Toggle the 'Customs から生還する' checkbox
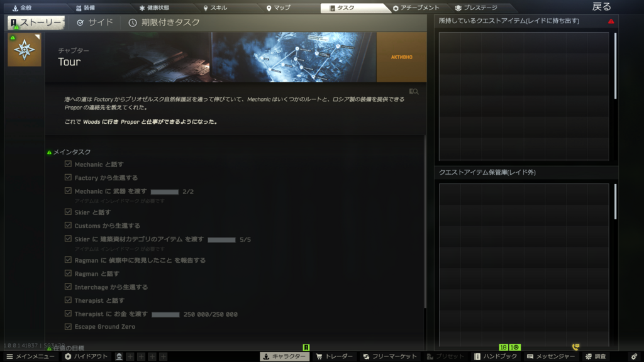Image resolution: width=644 pixels, height=362 pixels. pyautogui.click(x=68, y=225)
